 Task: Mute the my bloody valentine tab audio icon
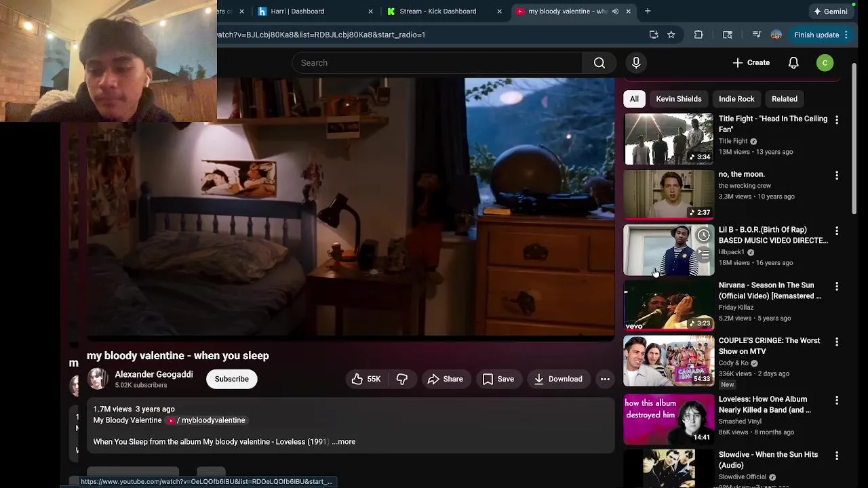click(615, 12)
